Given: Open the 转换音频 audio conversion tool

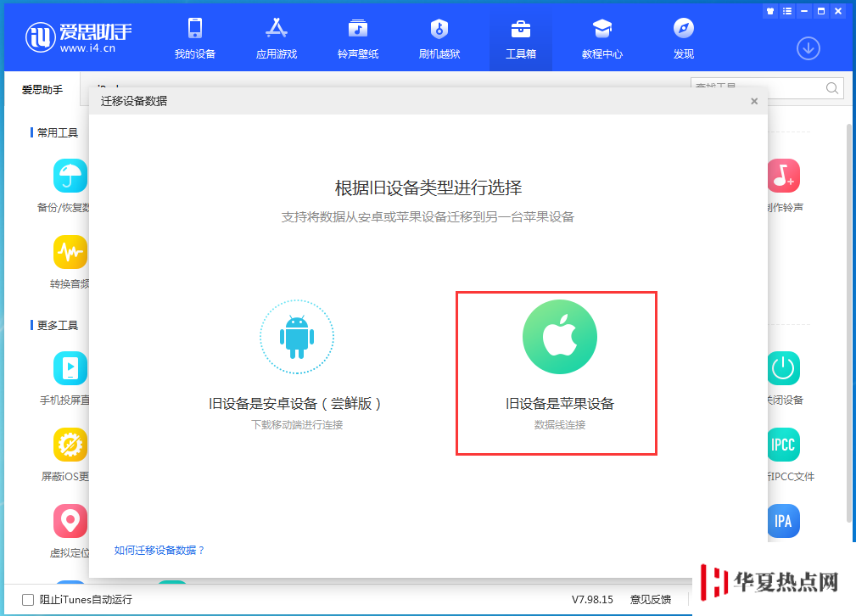Looking at the screenshot, I should (70, 252).
